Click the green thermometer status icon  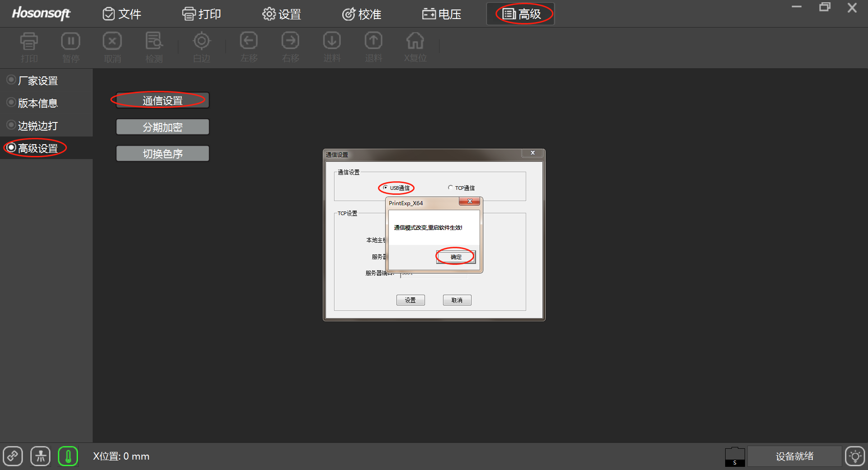coord(68,456)
